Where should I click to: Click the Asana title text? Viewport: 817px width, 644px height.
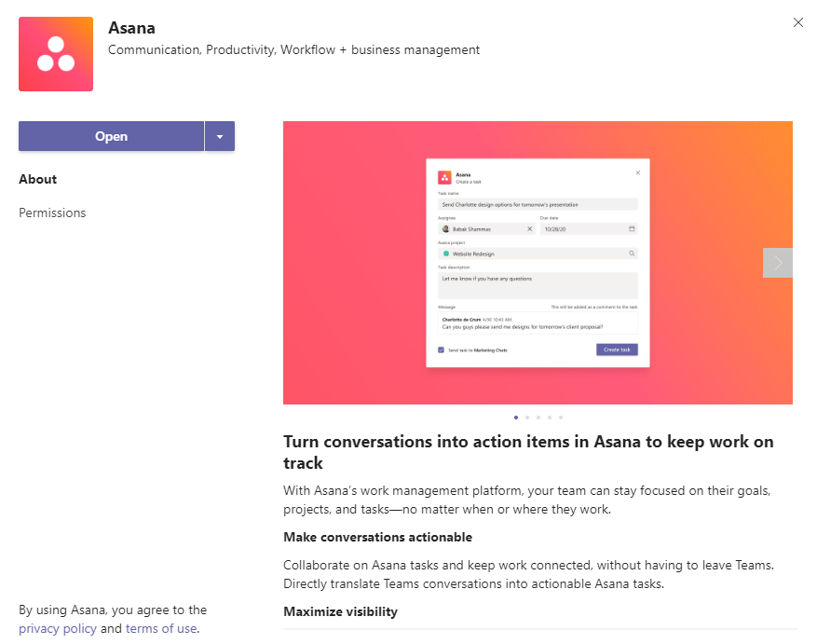pyautogui.click(x=131, y=28)
